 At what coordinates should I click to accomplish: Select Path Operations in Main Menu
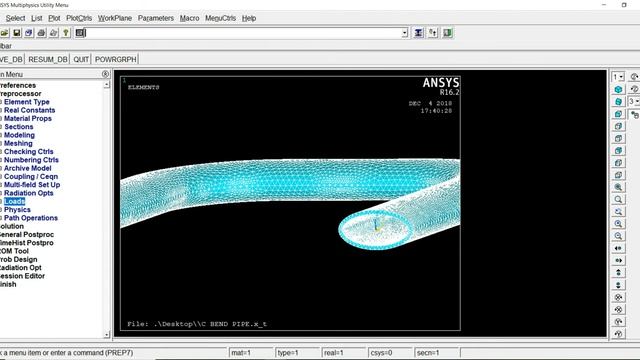tap(31, 218)
